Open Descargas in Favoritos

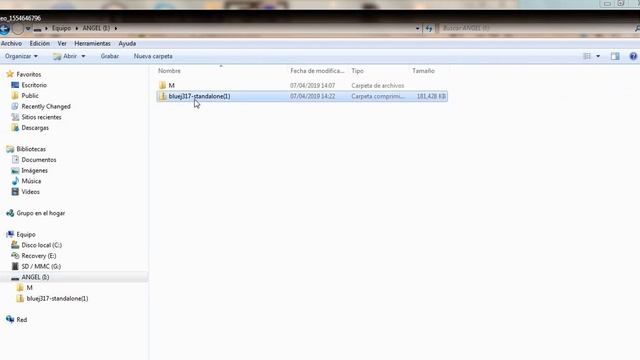(30, 127)
